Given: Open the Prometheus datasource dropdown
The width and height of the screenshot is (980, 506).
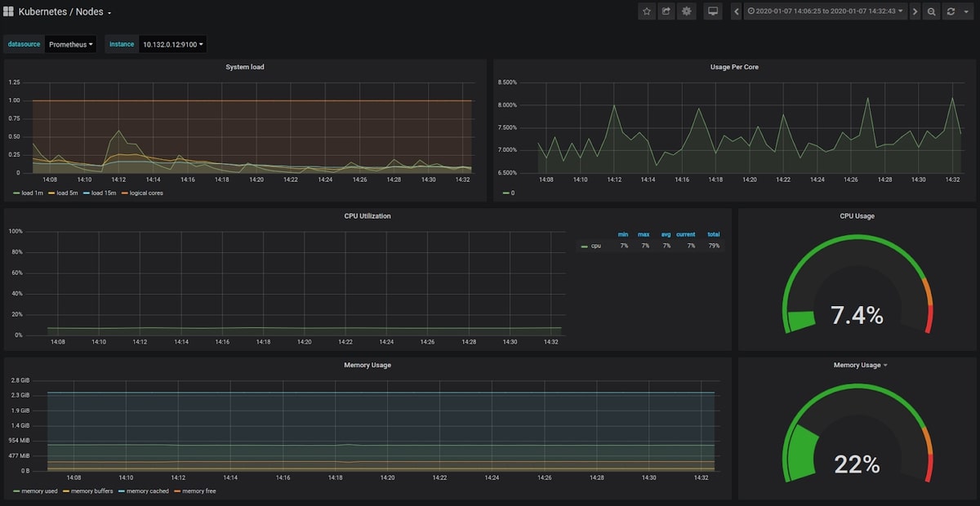Looking at the screenshot, I should (x=70, y=44).
